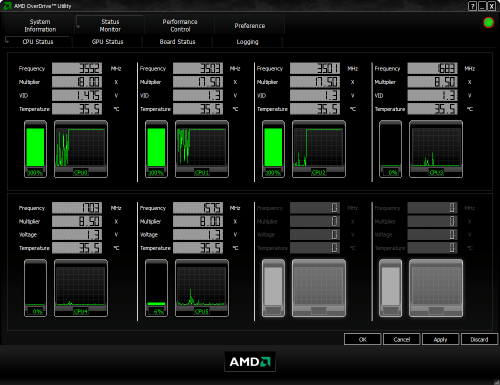Open the Performance Control tab
Screen dimensions: 500x385
coord(180,25)
